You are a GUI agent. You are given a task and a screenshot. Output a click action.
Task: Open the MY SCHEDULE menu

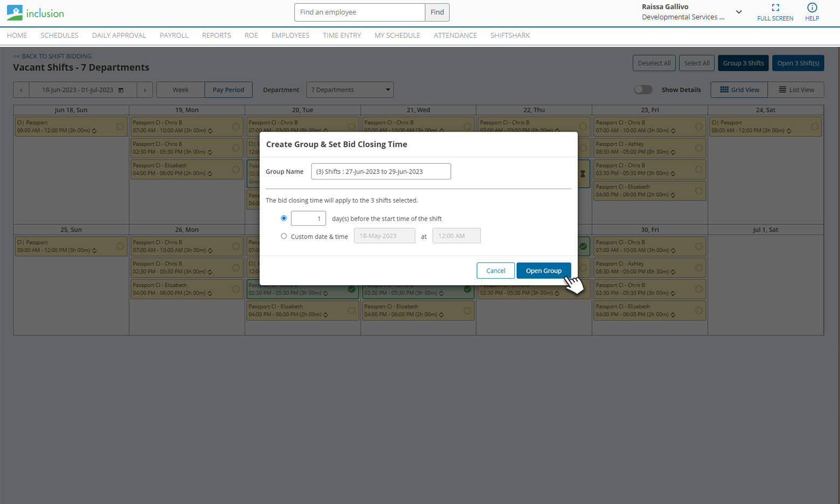point(397,36)
